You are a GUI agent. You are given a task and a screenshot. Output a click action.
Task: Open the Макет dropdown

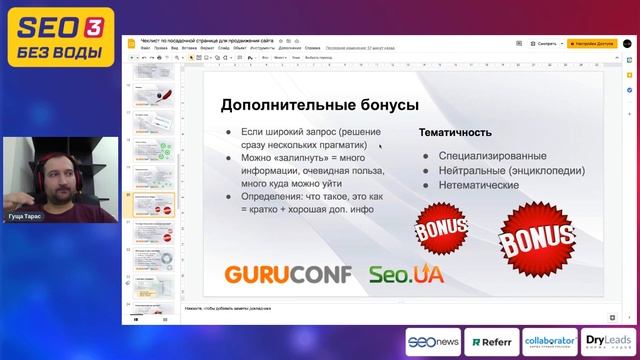pos(280,58)
